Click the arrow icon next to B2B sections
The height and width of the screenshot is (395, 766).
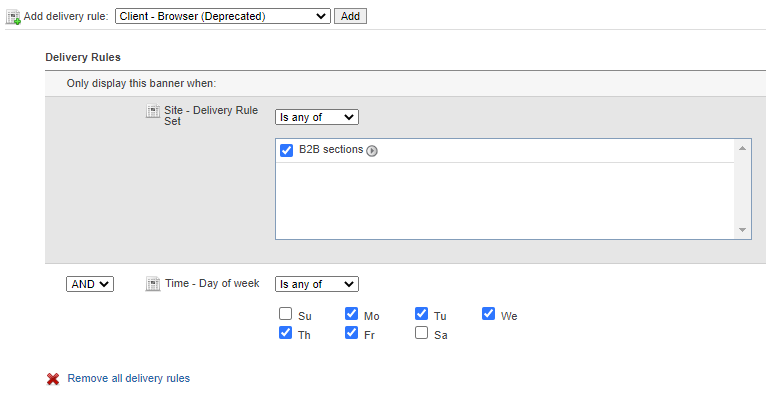[372, 151]
